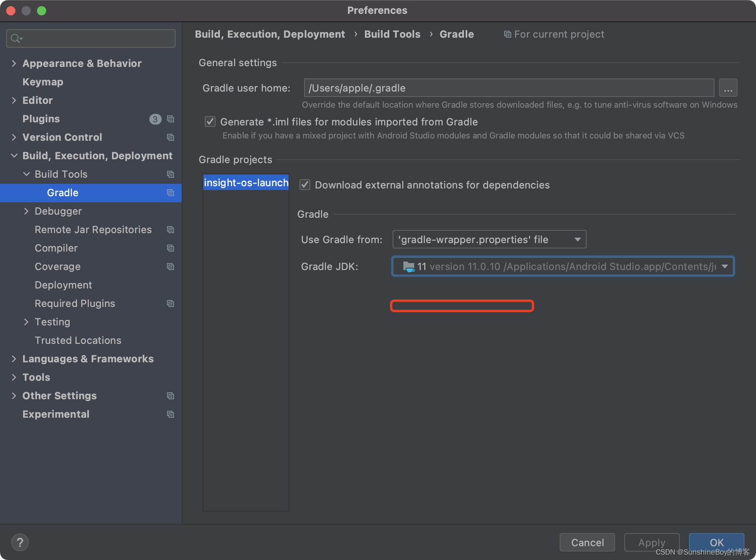Viewport: 756px width, 560px height.
Task: Click the help question mark icon
Action: pyautogui.click(x=20, y=542)
